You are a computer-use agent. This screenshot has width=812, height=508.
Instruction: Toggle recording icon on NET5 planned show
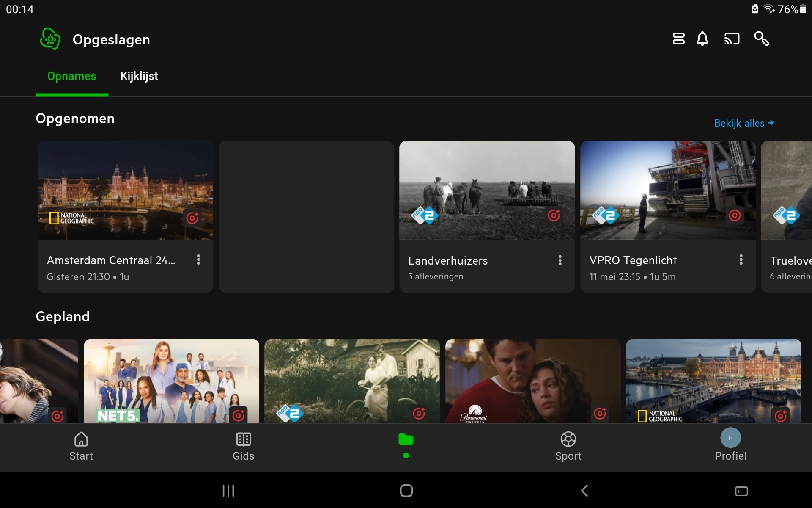coord(239,415)
